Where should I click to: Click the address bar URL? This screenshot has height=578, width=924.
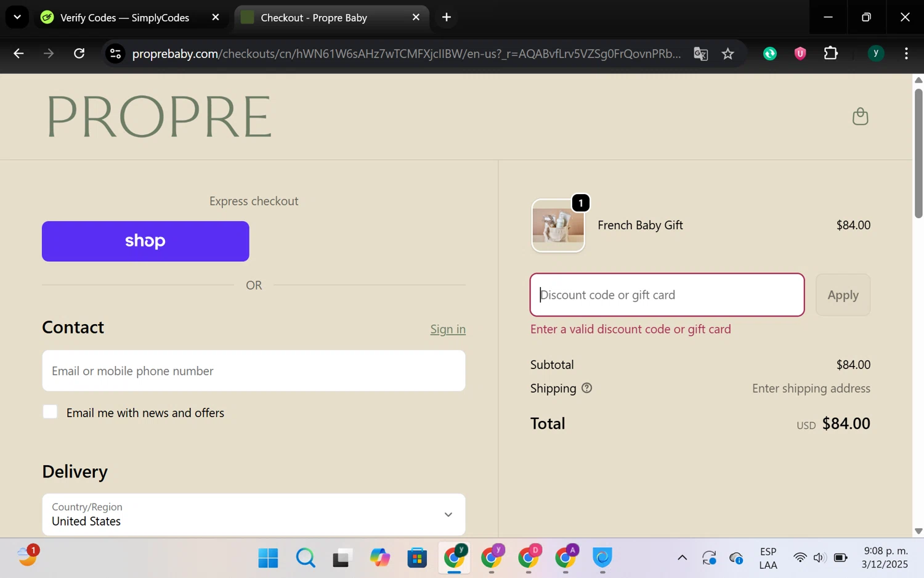(407, 54)
